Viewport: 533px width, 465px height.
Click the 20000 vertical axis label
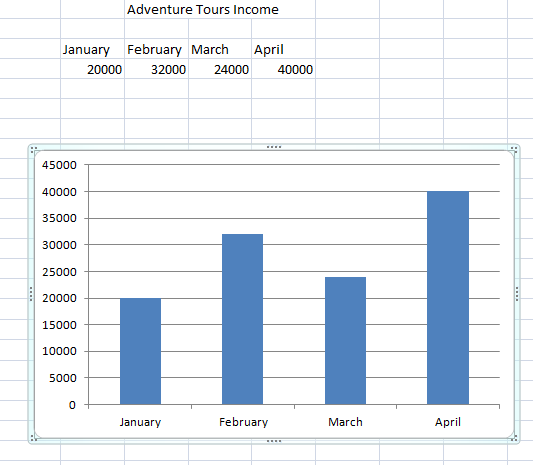tap(59, 298)
